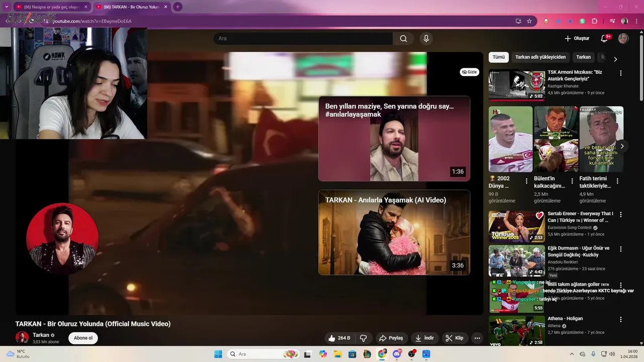Open the Chrome three-dot menu
The width and height of the screenshot is (644, 362).
coord(636,21)
